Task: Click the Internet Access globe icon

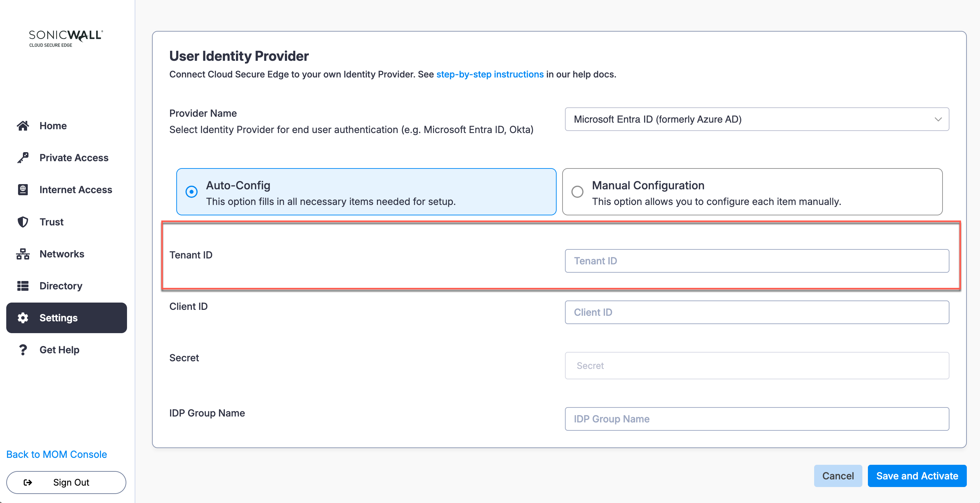Action: coord(23,190)
